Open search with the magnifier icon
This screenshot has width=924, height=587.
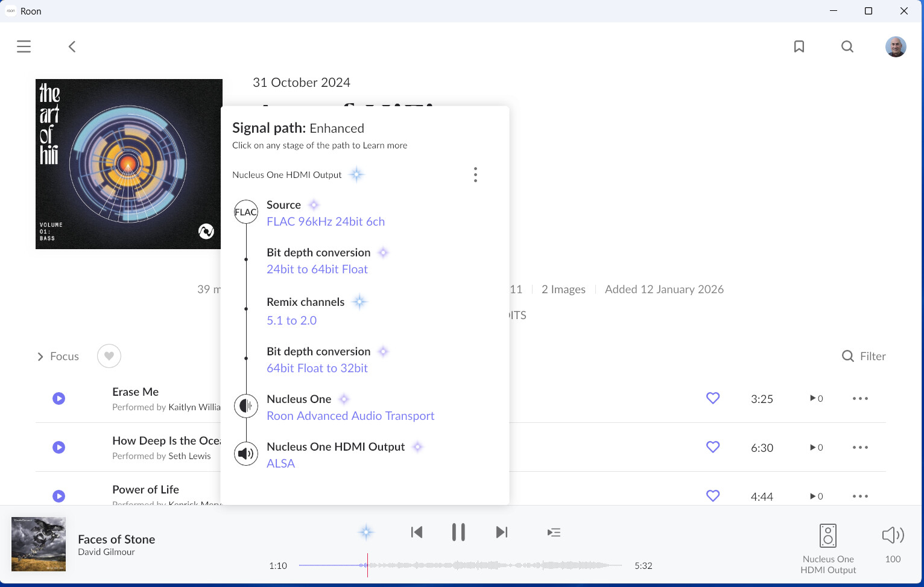coord(847,46)
